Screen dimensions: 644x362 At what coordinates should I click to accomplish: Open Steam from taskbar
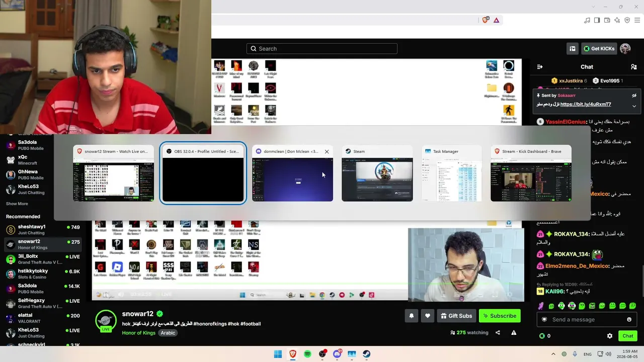click(367, 354)
